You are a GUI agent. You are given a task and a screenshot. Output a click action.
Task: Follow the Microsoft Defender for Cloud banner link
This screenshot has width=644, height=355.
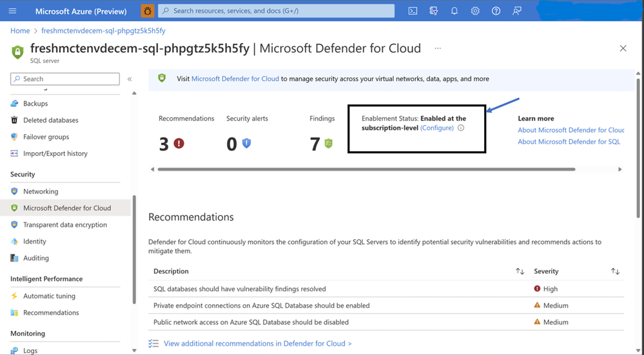point(235,79)
